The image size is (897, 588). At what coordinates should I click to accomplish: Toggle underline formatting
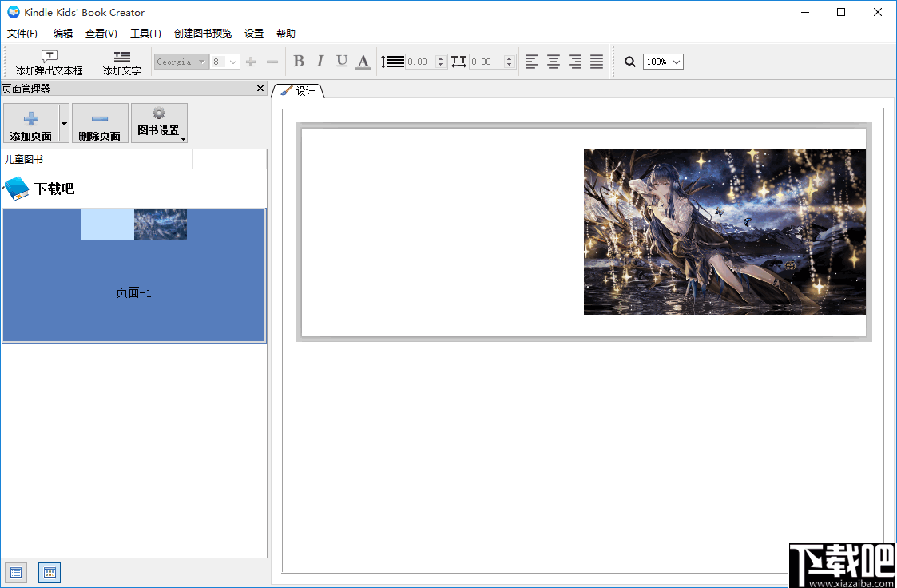(341, 61)
